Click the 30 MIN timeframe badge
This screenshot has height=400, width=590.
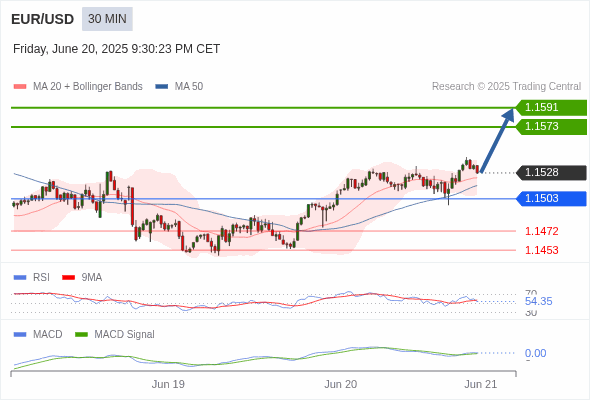(x=107, y=19)
